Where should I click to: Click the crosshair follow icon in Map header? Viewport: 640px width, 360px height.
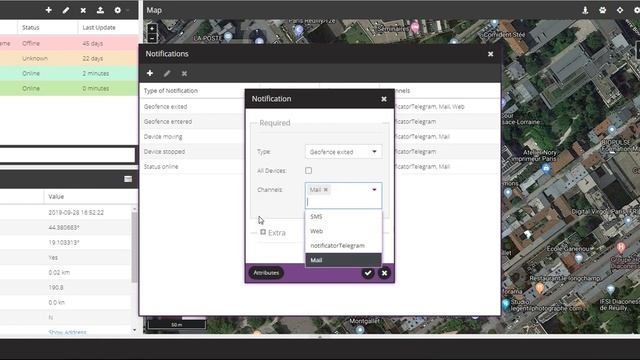620,10
